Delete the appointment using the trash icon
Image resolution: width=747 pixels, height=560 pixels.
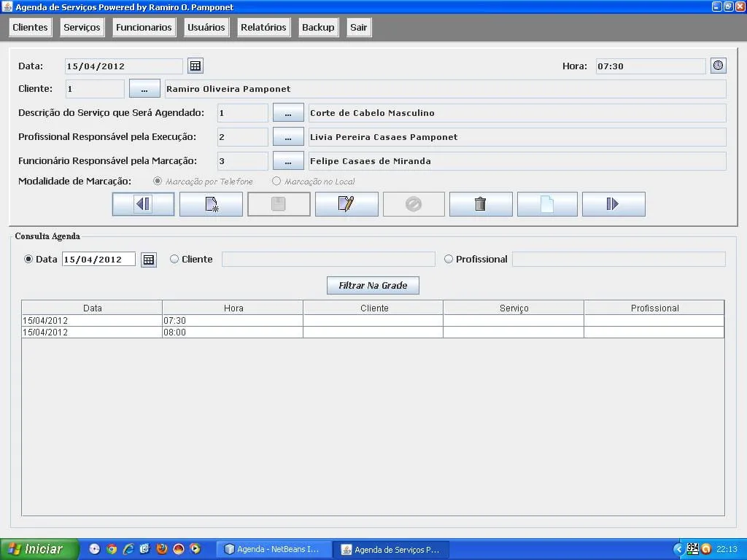pyautogui.click(x=481, y=204)
